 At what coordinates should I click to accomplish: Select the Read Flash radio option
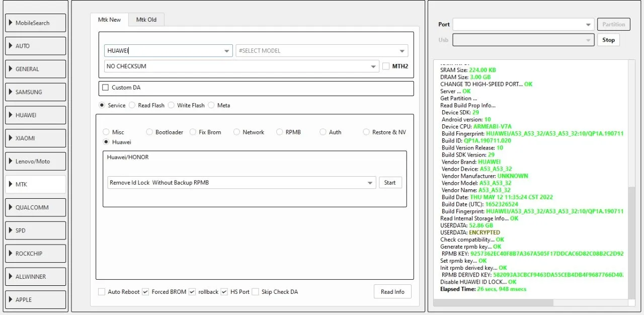tap(132, 105)
